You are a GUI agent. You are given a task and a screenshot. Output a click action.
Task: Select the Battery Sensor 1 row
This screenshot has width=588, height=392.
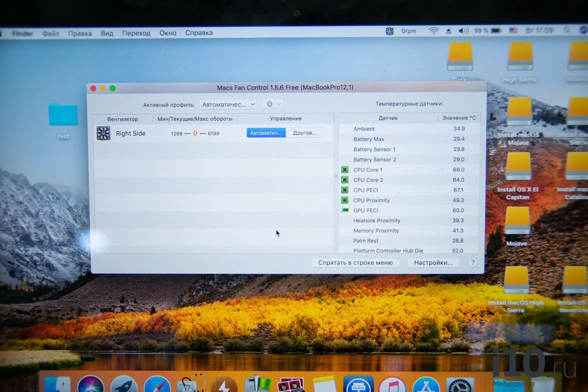pyautogui.click(x=408, y=149)
